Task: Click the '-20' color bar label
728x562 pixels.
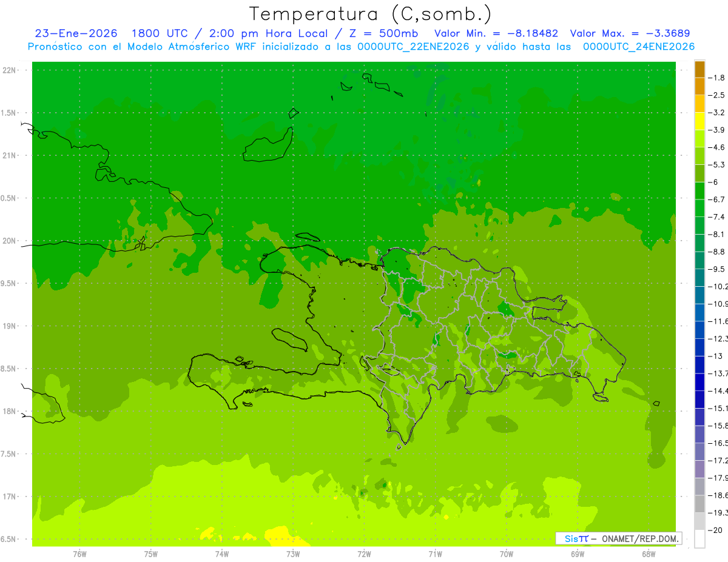Action: 716,530
